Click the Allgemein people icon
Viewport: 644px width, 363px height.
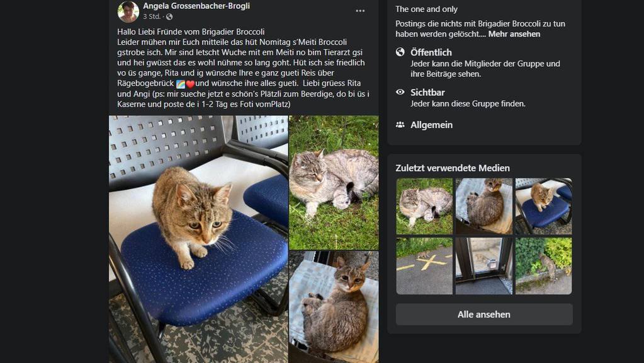coord(400,125)
